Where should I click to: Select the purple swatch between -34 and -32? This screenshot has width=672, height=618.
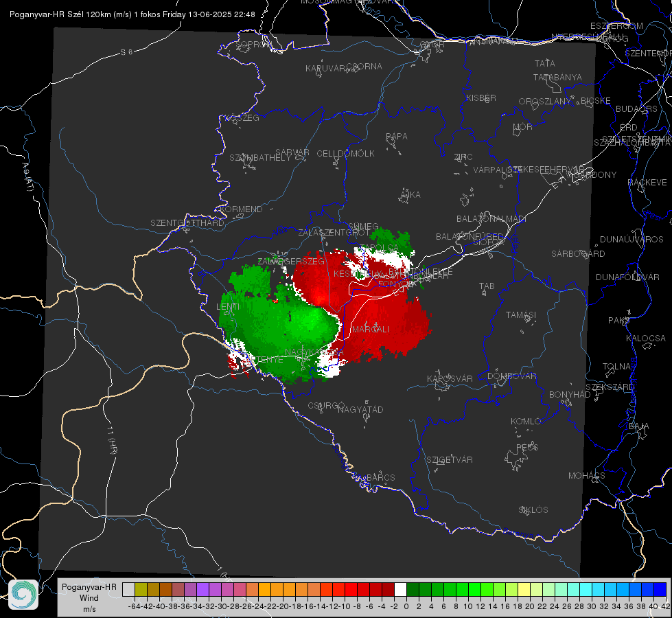(202, 590)
